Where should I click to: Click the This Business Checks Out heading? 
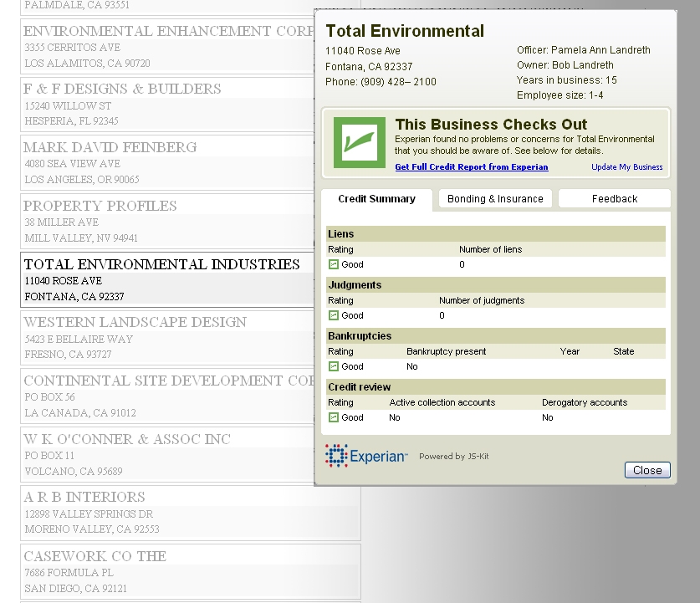pos(491,124)
